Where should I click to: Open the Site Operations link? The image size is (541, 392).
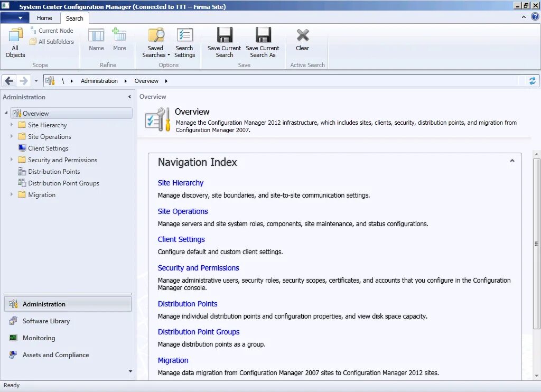coord(183,211)
